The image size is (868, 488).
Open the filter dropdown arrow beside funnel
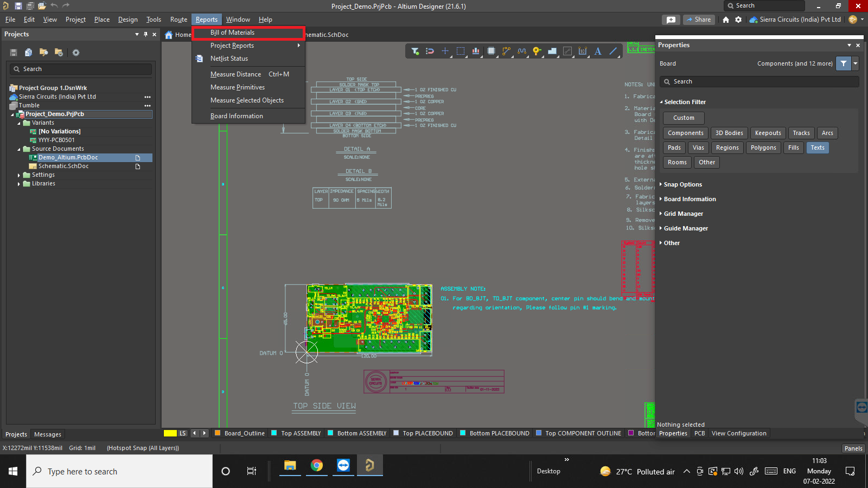(x=855, y=63)
